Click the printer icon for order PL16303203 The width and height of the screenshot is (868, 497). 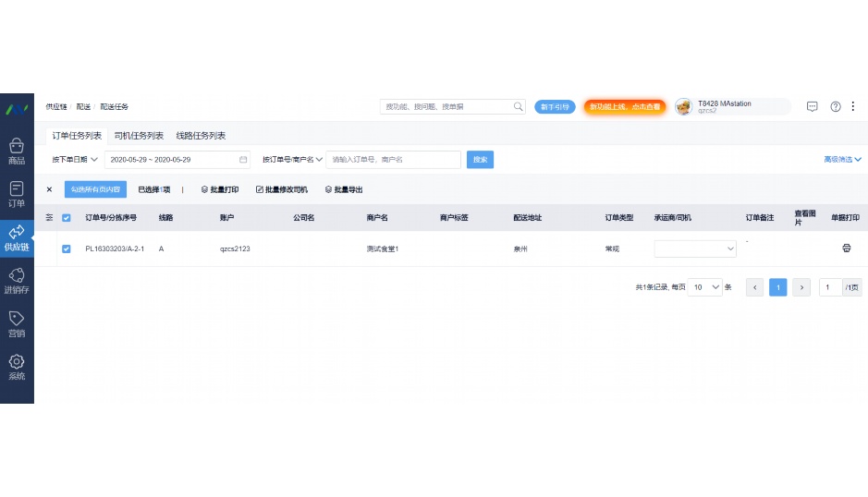pyautogui.click(x=847, y=248)
